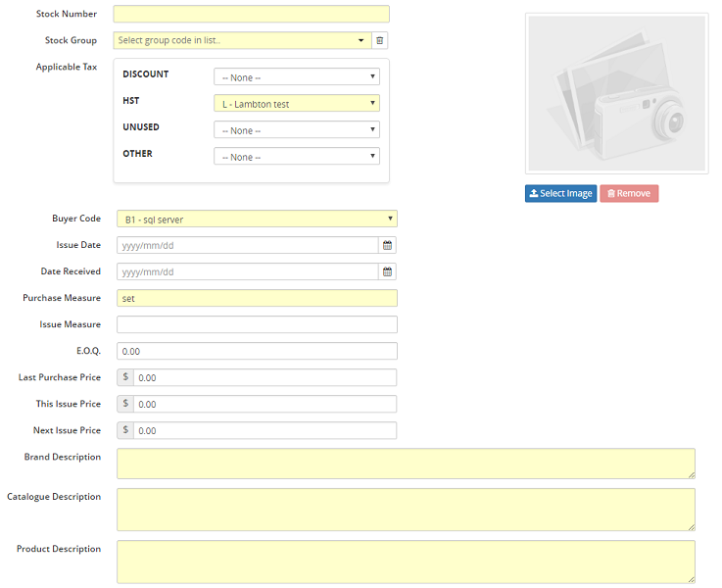This screenshot has height=588, width=722.
Task: Select the E.O.Q. input field
Action: click(257, 351)
